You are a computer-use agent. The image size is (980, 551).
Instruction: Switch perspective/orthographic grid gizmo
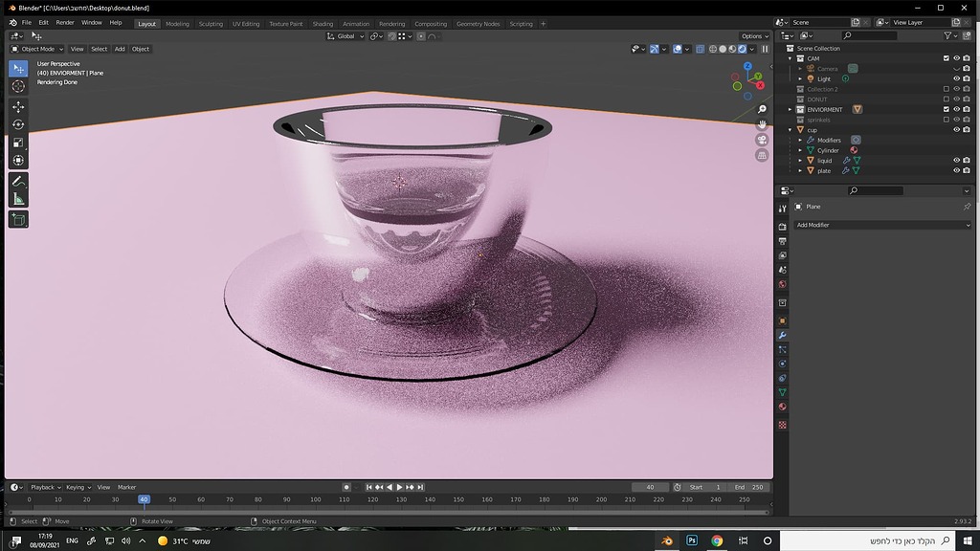coord(762,156)
